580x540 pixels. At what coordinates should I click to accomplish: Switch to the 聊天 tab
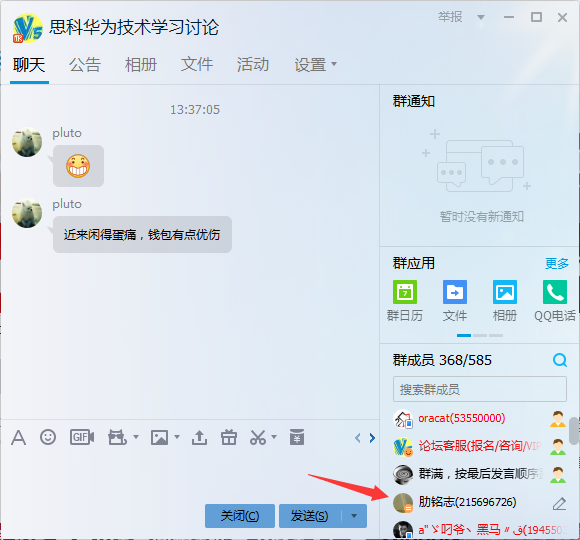[29, 65]
